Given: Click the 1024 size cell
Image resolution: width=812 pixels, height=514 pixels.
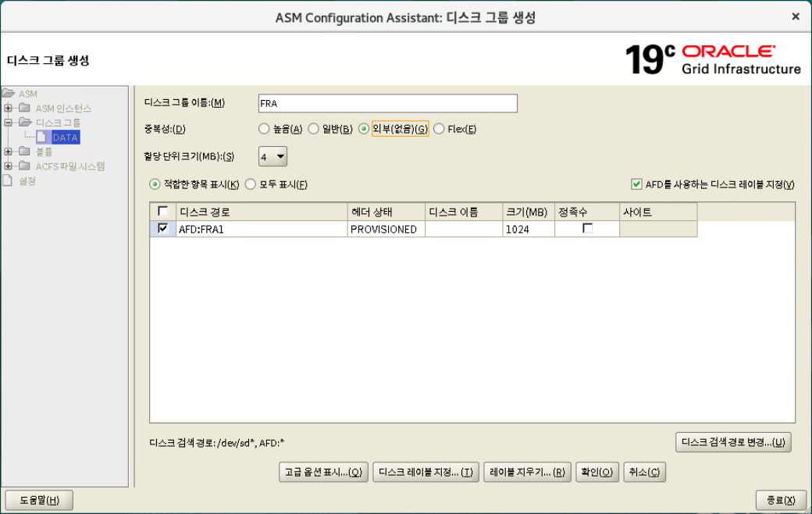Looking at the screenshot, I should pyautogui.click(x=529, y=229).
